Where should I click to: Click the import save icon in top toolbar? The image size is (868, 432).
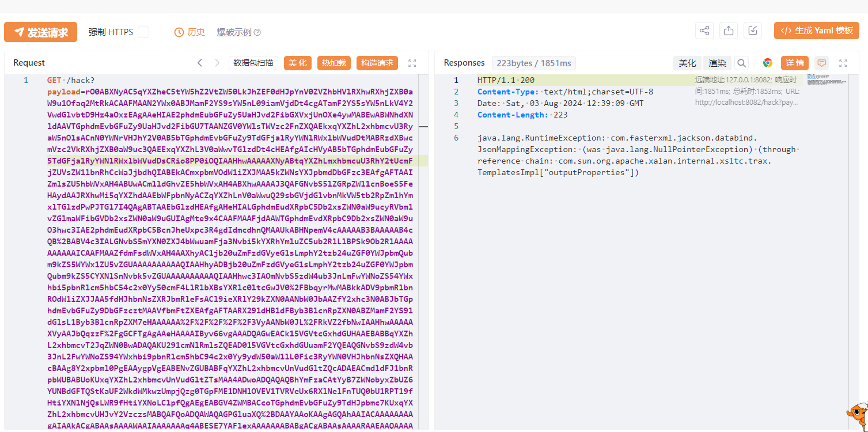pos(753,31)
